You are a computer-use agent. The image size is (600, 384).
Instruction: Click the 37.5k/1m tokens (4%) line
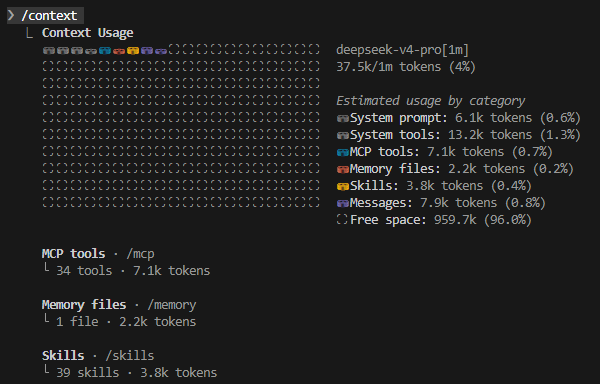[406, 67]
